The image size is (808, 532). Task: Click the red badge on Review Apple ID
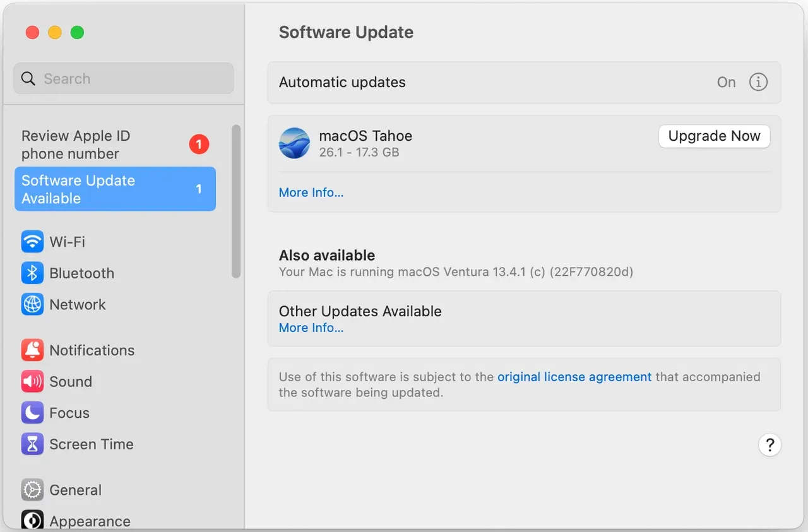(199, 145)
